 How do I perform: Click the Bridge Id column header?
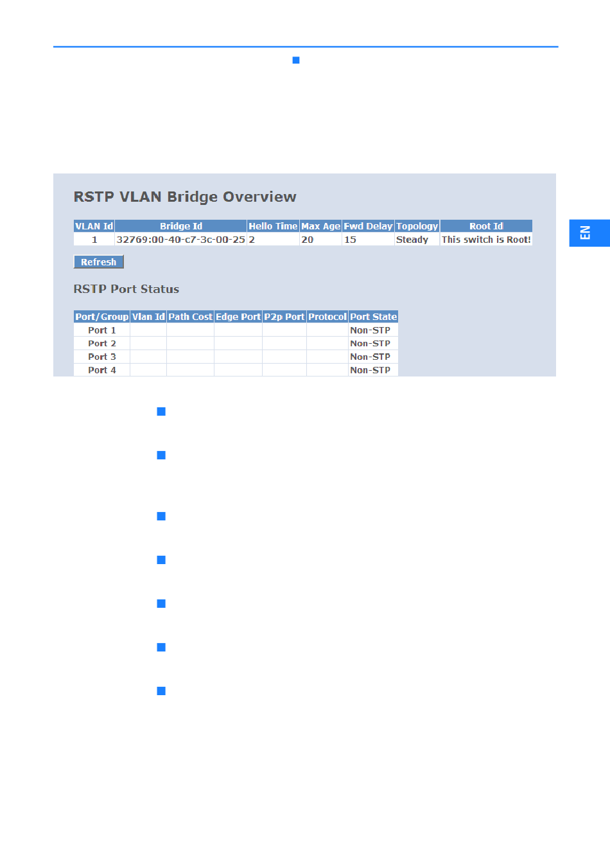coord(181,226)
